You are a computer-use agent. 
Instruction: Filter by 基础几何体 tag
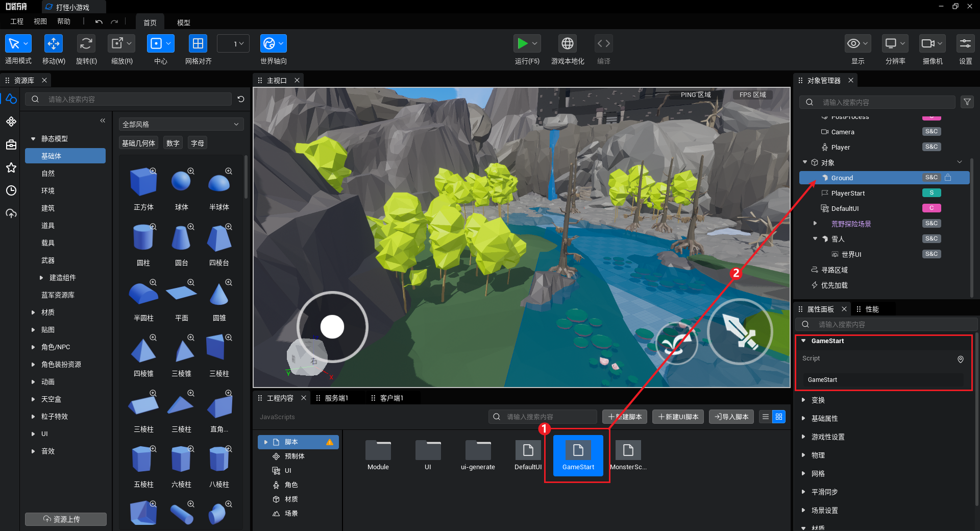pos(138,143)
